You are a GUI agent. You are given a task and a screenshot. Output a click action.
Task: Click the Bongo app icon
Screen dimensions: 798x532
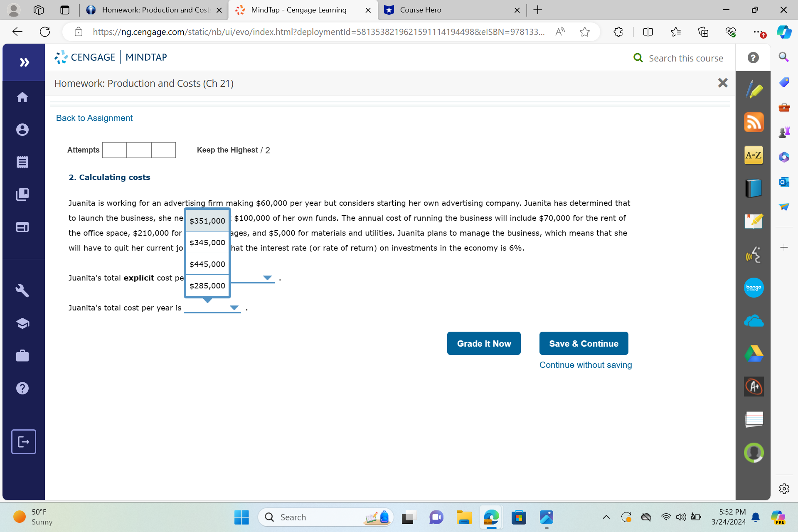point(754,288)
